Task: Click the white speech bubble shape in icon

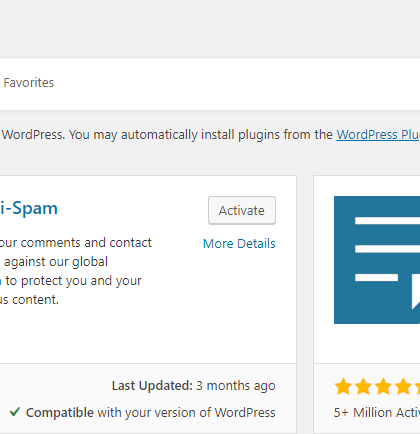Action: [x=416, y=291]
